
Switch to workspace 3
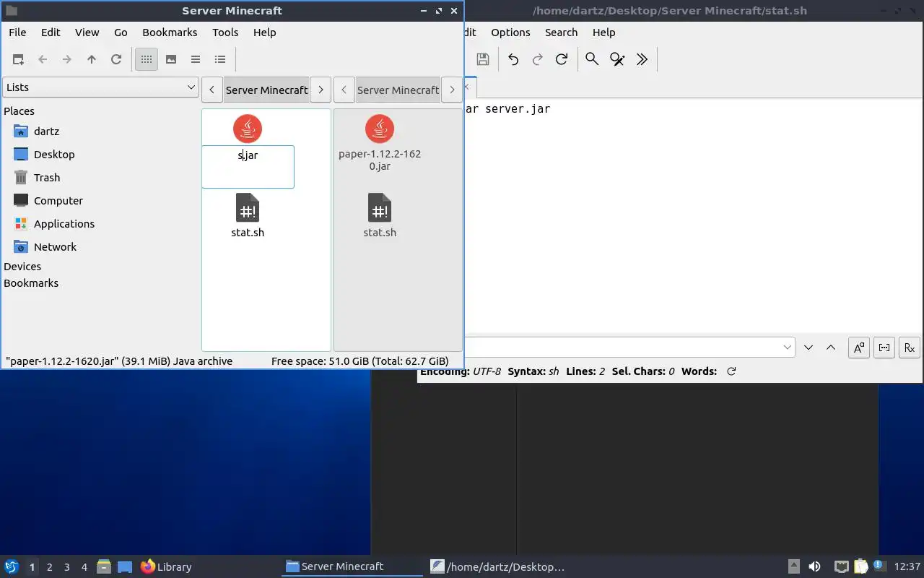pyautogui.click(x=66, y=567)
